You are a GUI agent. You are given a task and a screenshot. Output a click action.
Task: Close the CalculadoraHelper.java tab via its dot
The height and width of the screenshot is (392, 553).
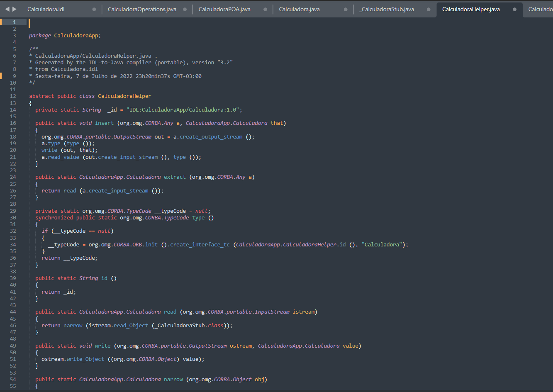pyautogui.click(x=515, y=9)
